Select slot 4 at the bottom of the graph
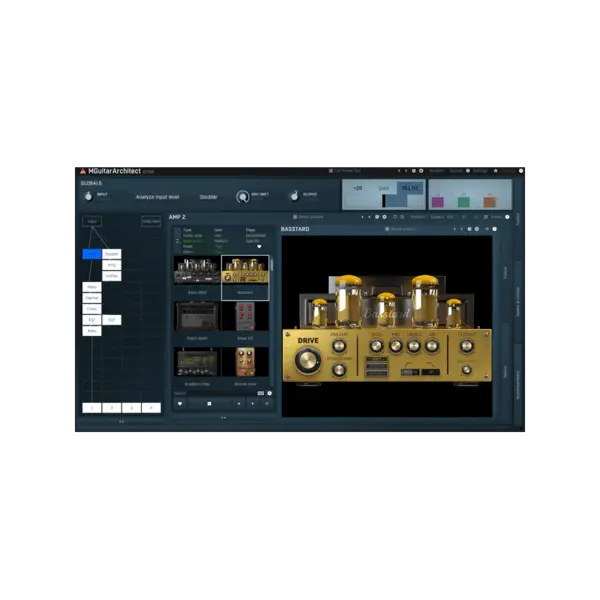The image size is (600, 600). [151, 408]
